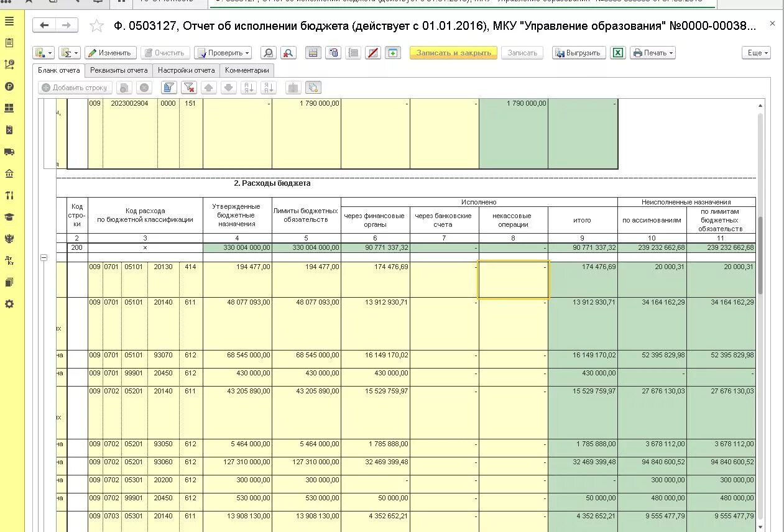
Task: Open the Проверить dropdown
Action: point(223,53)
